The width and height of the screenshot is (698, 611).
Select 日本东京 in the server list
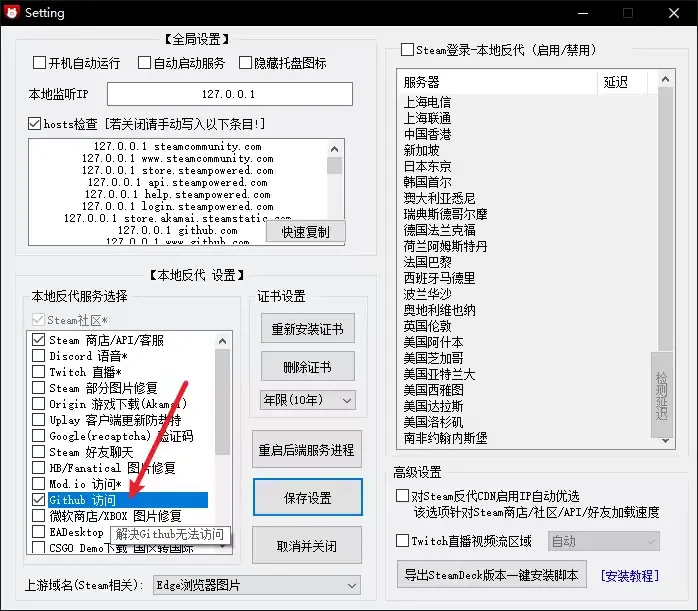point(427,166)
